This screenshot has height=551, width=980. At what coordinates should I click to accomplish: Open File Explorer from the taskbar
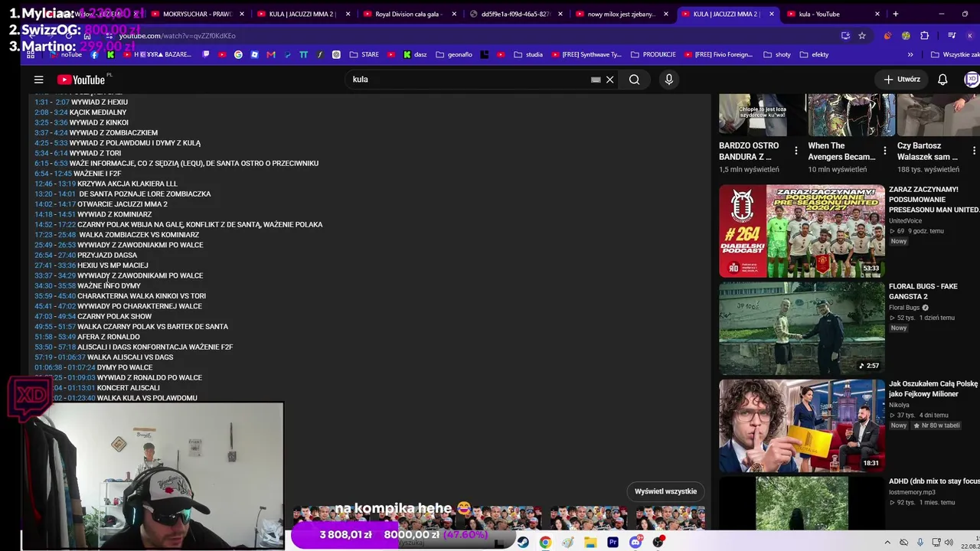point(590,542)
